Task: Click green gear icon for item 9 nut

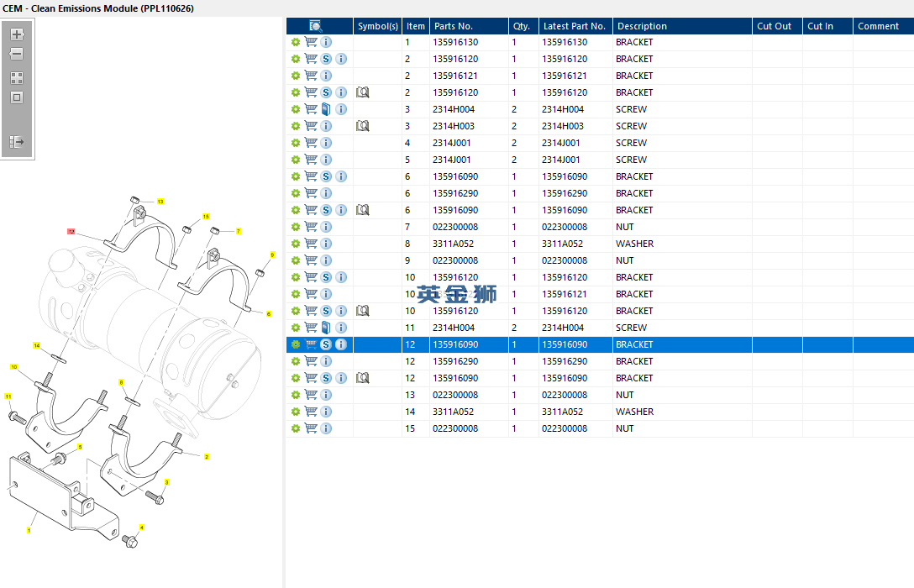Action: point(296,260)
